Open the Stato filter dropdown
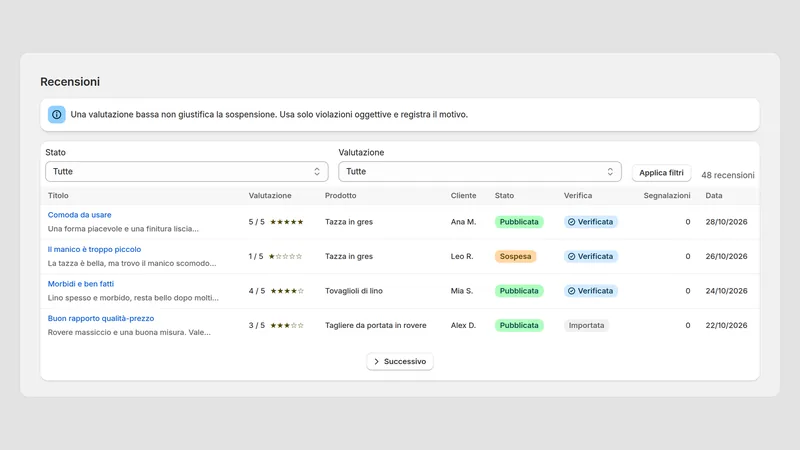 pos(187,171)
